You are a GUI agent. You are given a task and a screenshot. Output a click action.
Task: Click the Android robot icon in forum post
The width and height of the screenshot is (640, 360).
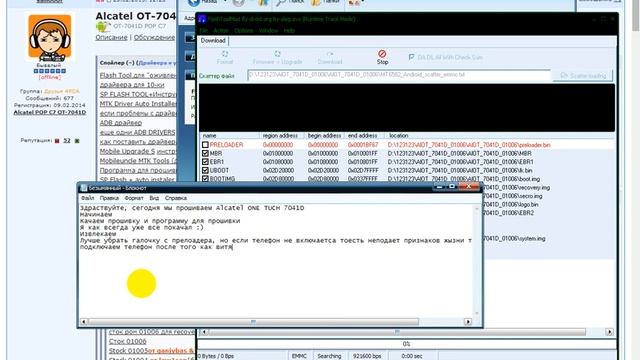point(102,27)
